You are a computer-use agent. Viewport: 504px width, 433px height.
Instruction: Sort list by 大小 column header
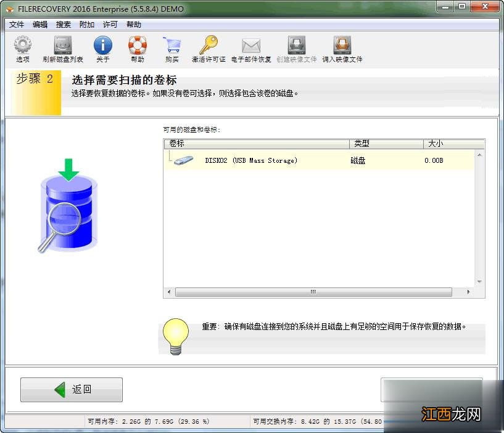tap(449, 144)
